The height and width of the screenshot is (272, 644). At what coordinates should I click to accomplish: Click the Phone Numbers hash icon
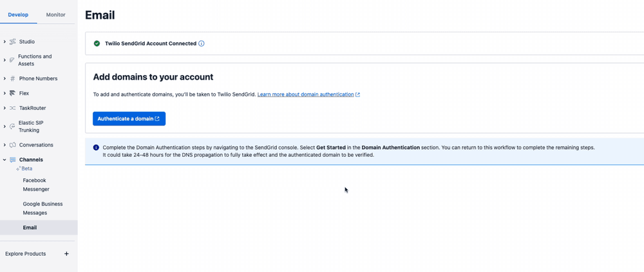coord(12,78)
